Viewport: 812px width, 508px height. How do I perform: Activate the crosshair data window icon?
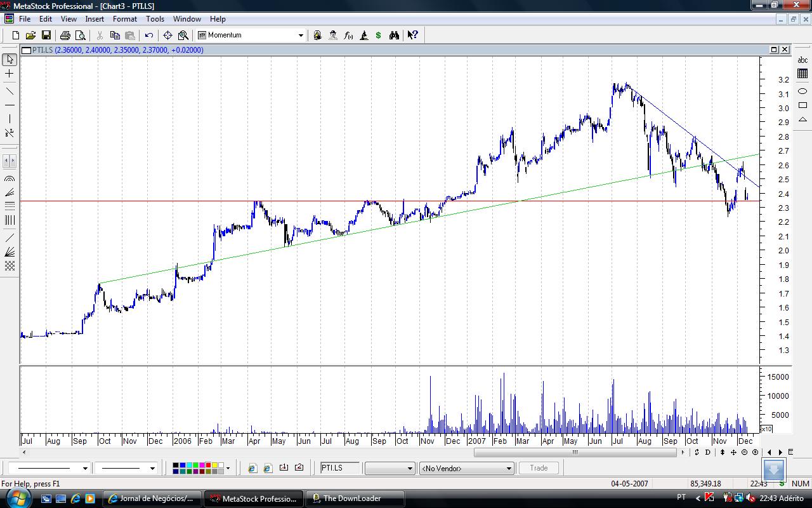168,36
